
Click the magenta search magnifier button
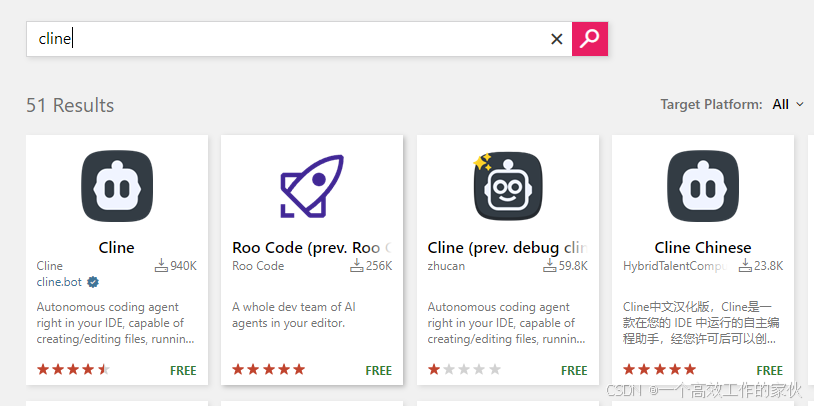(x=590, y=39)
